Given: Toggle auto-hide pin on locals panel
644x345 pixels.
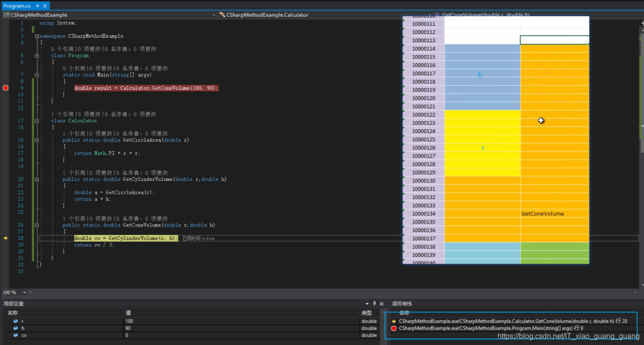Looking at the screenshot, I should [375, 304].
